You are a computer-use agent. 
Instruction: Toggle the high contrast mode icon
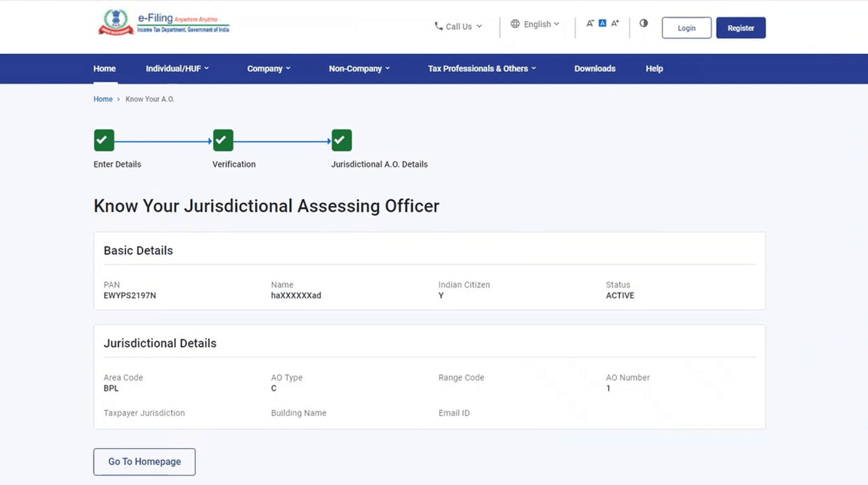pyautogui.click(x=643, y=23)
